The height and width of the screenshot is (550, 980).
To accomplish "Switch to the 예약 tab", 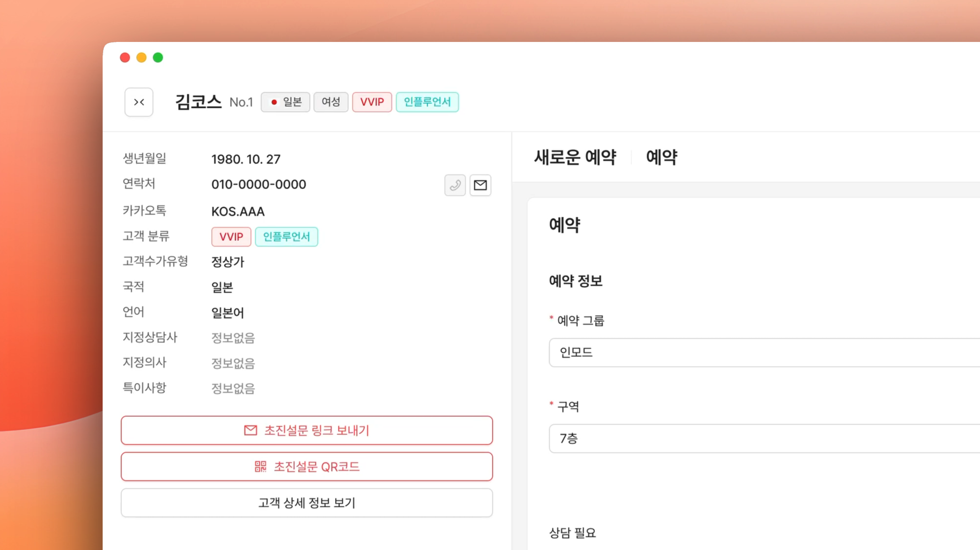I will click(662, 157).
